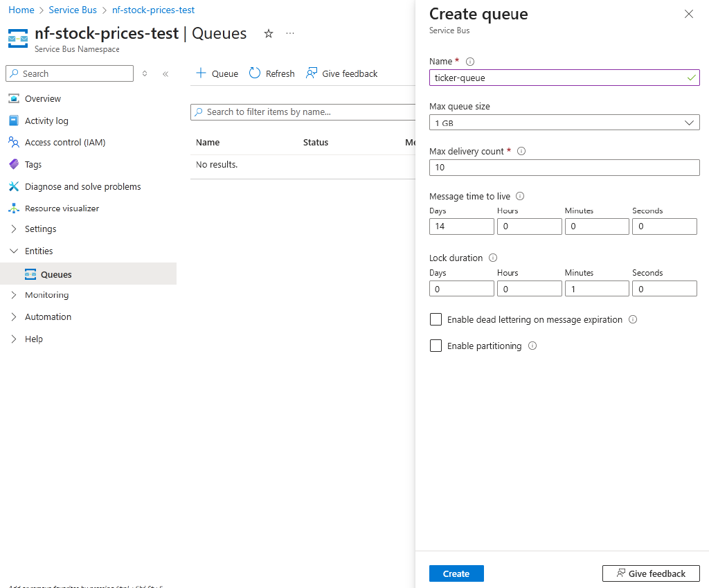Screen dimensions: 709x588
Task: Click the Create button
Action: point(456,573)
